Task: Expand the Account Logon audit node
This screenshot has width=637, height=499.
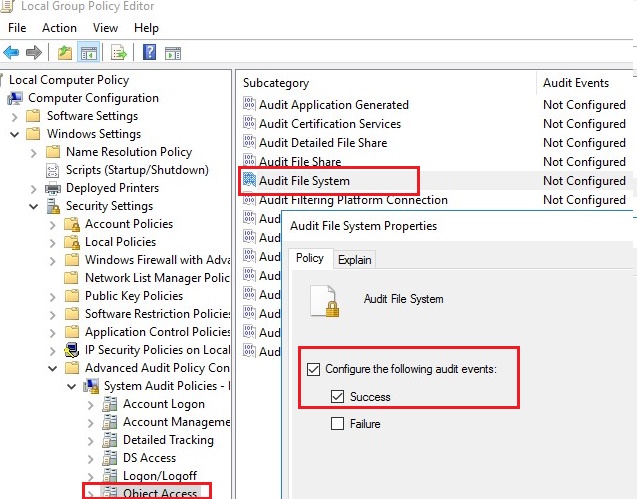Action: 91,404
